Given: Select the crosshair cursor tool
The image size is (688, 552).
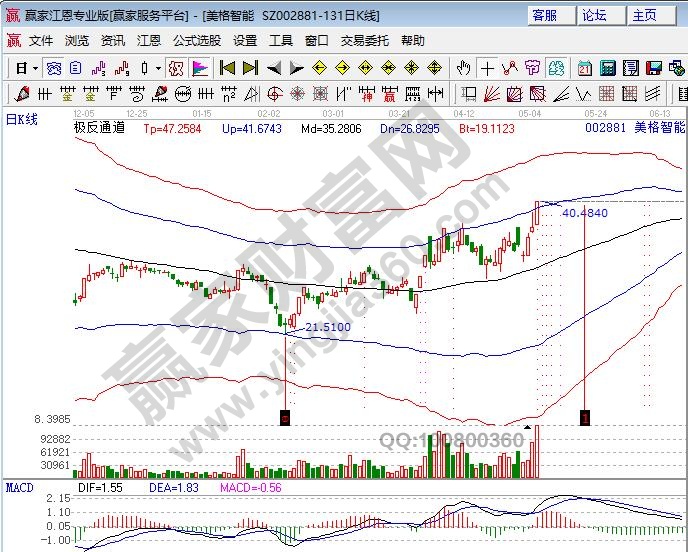Looking at the screenshot, I should [487, 68].
